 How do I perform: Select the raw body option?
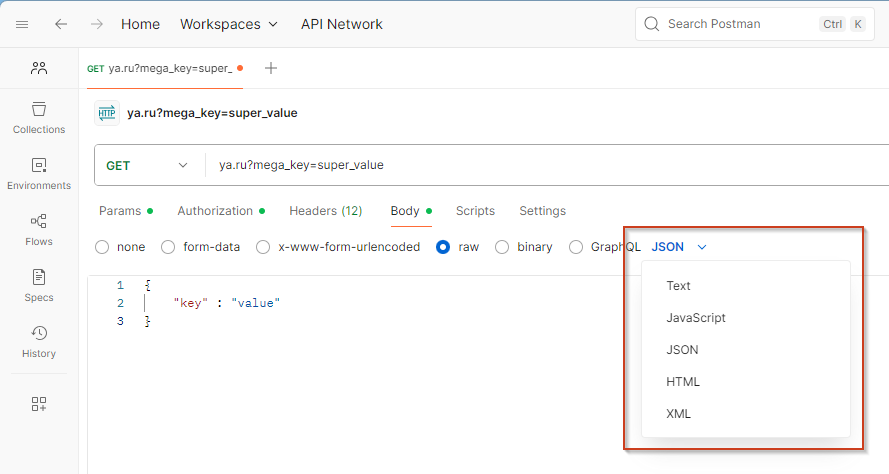point(443,247)
